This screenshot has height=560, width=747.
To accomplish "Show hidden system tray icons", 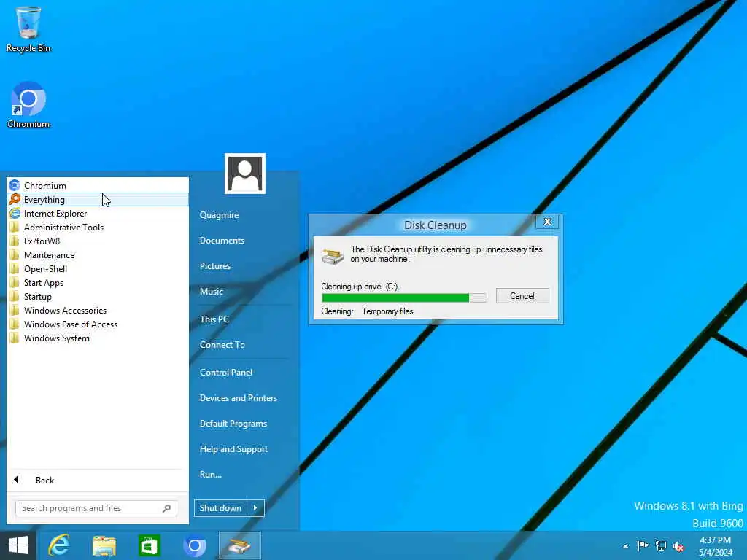I will point(625,546).
